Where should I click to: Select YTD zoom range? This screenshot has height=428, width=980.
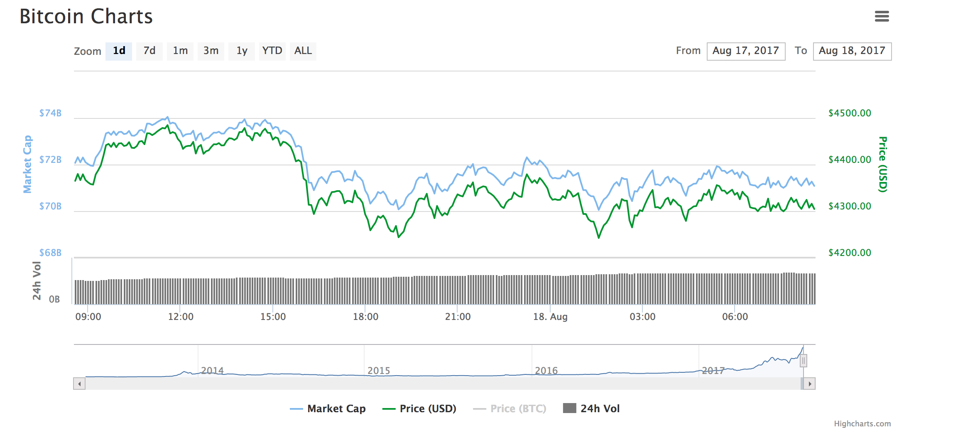click(x=272, y=51)
